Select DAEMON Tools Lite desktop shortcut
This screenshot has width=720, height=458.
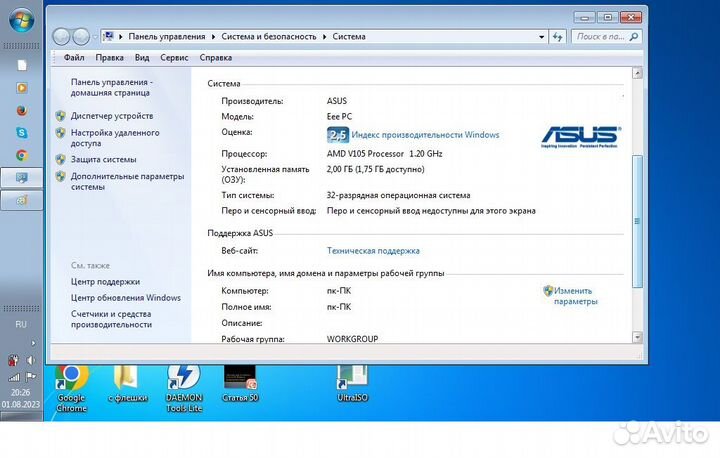184,389
